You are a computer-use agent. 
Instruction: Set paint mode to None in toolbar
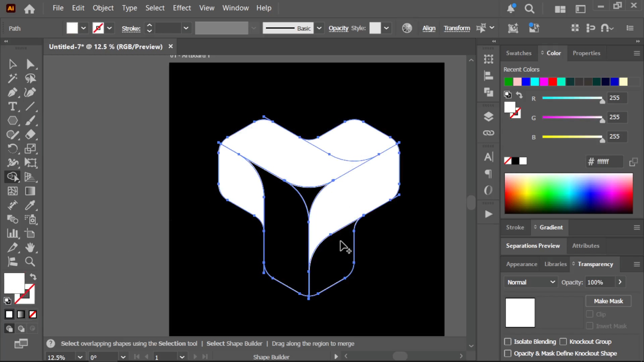(33, 314)
